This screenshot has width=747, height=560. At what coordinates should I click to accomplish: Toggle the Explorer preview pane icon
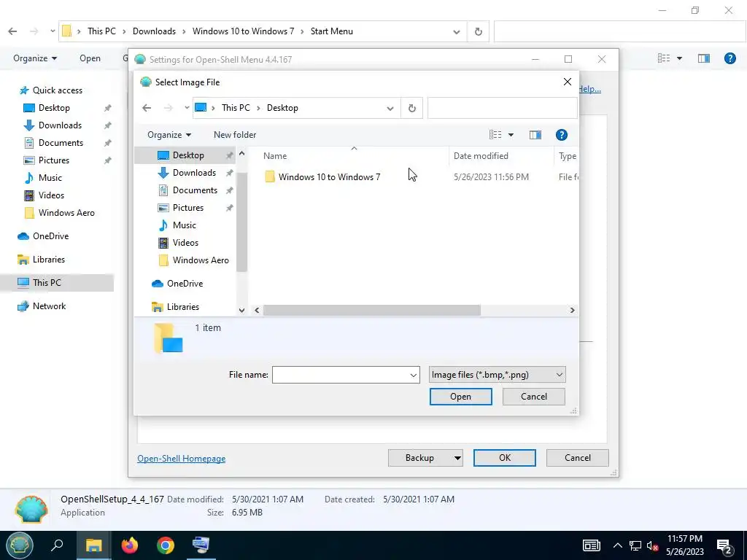[704, 58]
